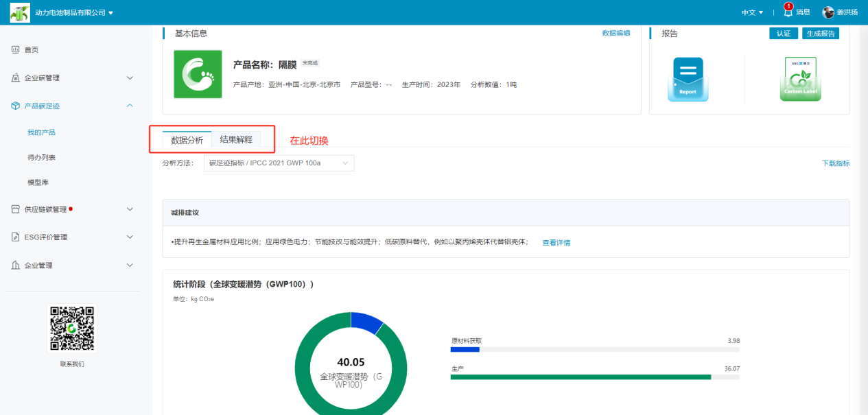The height and width of the screenshot is (415, 868).
Task: Click the product carbon footprint cube icon
Action: 16,106
